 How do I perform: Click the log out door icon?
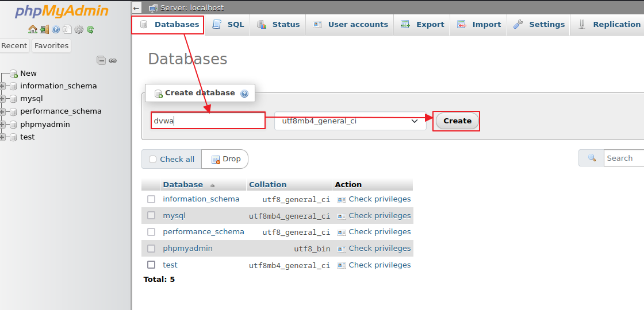[x=44, y=29]
